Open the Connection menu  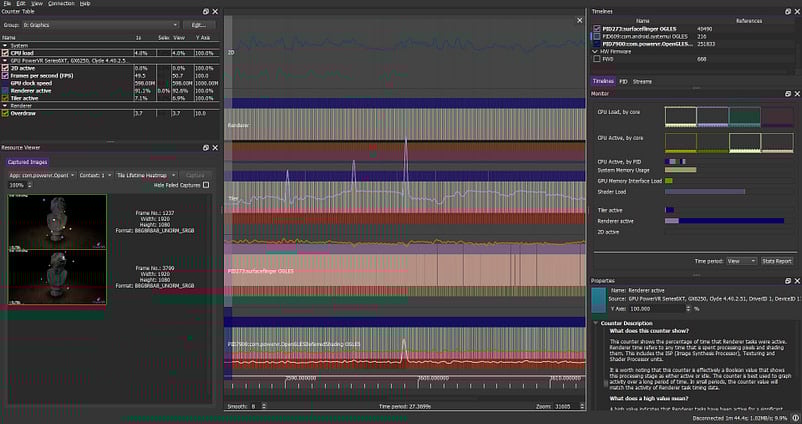coord(61,3)
